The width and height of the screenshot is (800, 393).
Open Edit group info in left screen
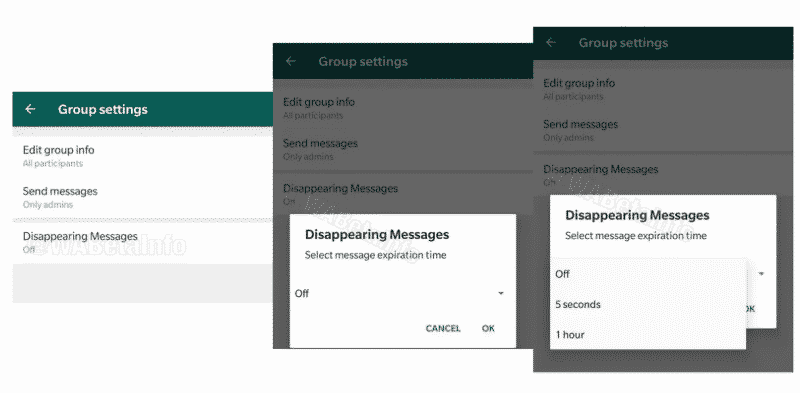point(143,156)
